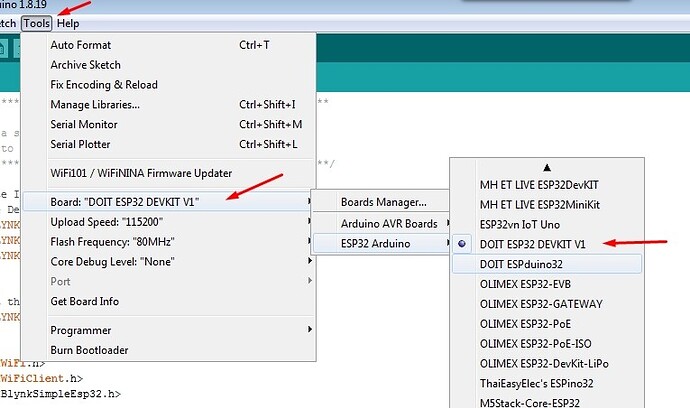
Task: Expand the Programmer submenu
Action: (169, 330)
